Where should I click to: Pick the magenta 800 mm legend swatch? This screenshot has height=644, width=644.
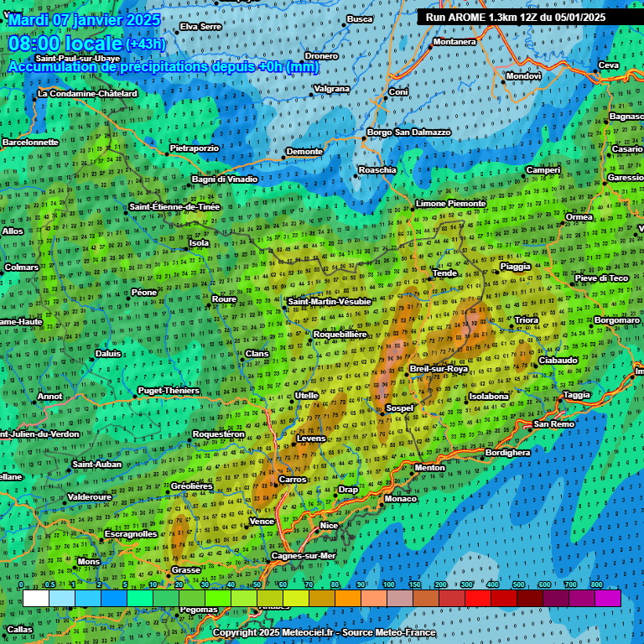[x=608, y=598]
